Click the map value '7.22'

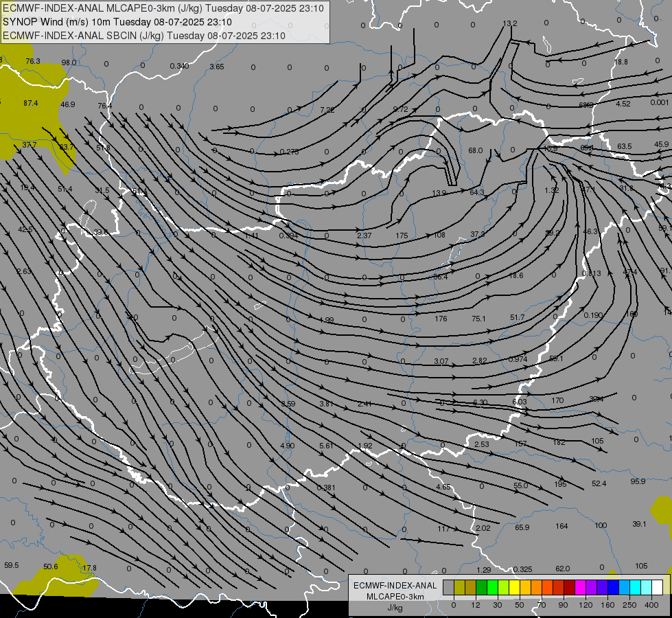point(327,110)
